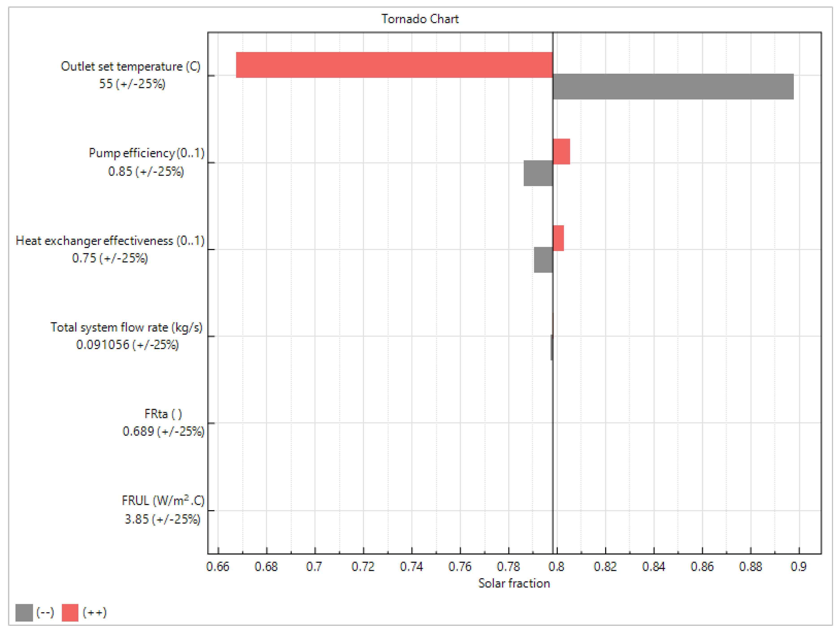Click Total system flow rate (kg/s) label
This screenshot has height=633, width=840.
pos(126,327)
